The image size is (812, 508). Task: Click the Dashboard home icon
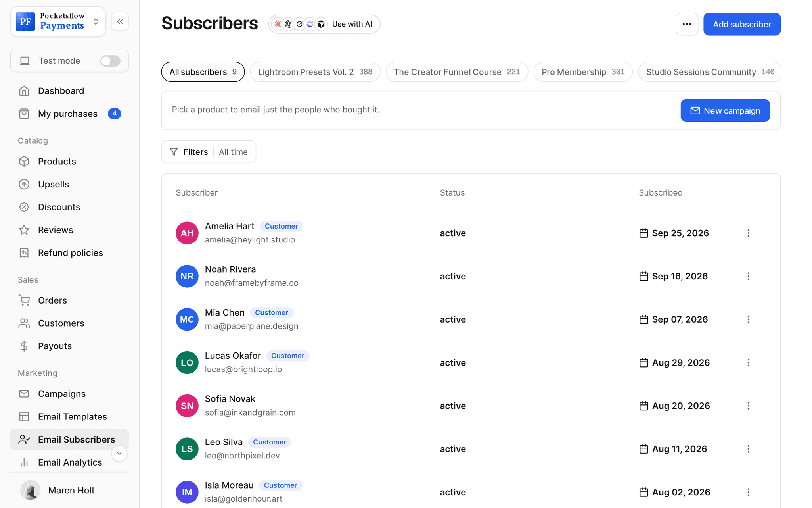tap(24, 91)
